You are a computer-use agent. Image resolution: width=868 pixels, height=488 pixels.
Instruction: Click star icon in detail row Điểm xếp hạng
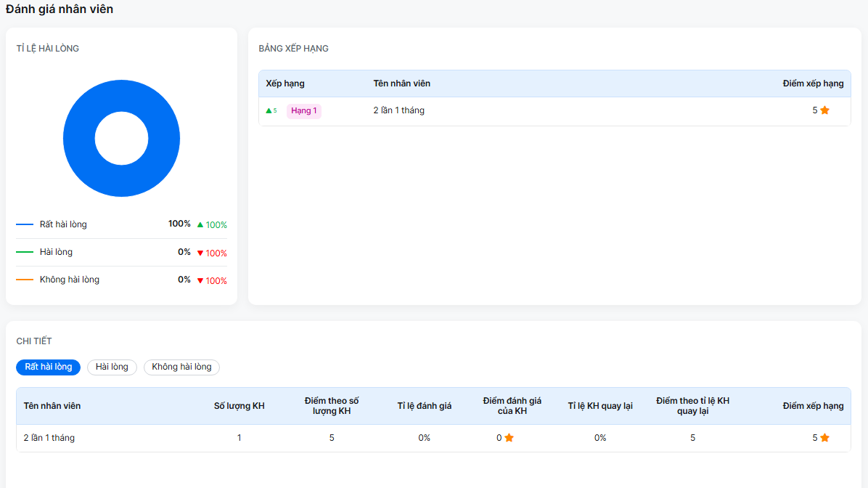coord(825,438)
